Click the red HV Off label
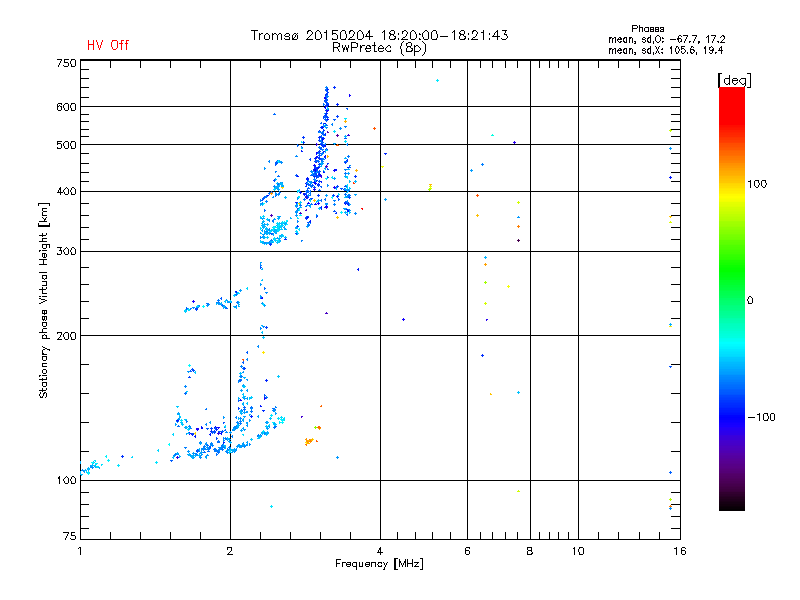The height and width of the screenshot is (600, 800). click(108, 45)
